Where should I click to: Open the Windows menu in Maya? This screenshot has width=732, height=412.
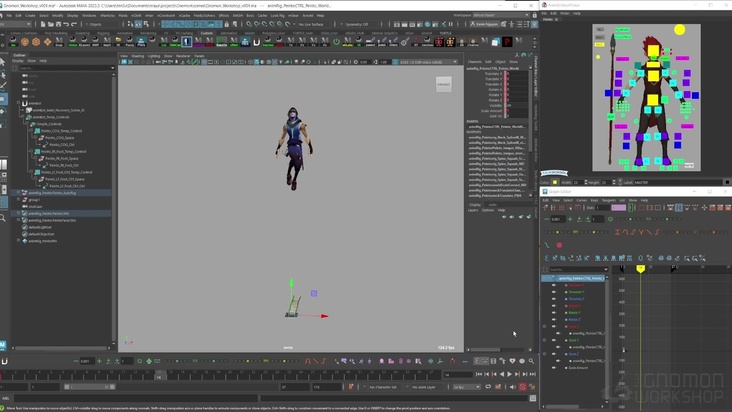click(x=89, y=15)
